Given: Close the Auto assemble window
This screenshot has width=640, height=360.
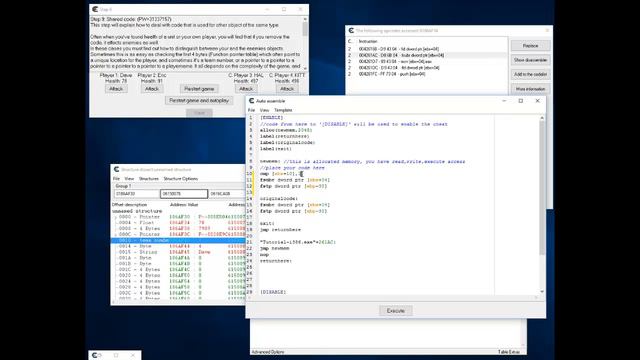Looking at the screenshot, I should point(537,101).
